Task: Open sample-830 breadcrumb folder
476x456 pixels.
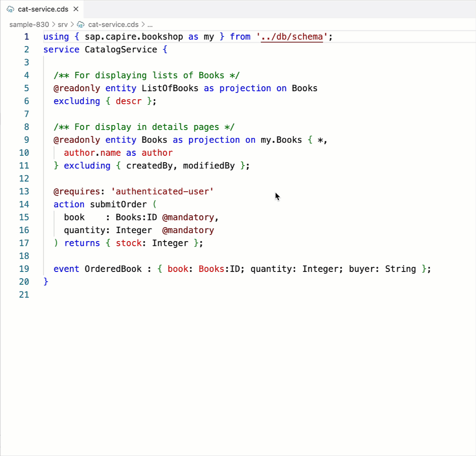Action: click(29, 24)
